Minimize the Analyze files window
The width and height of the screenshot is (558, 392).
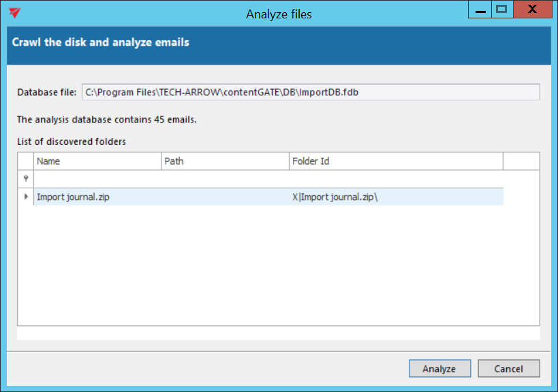click(x=480, y=10)
